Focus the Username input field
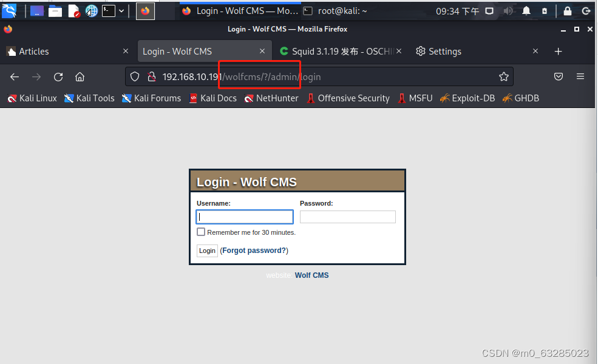598x364 pixels. [x=245, y=217]
